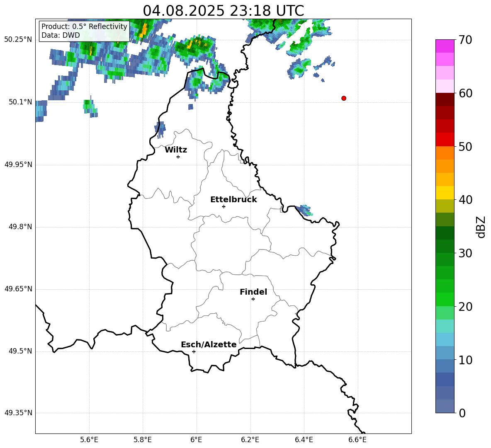Click the small radar echo on eastern Luxembourg border
The width and height of the screenshot is (491, 448).
point(304,210)
